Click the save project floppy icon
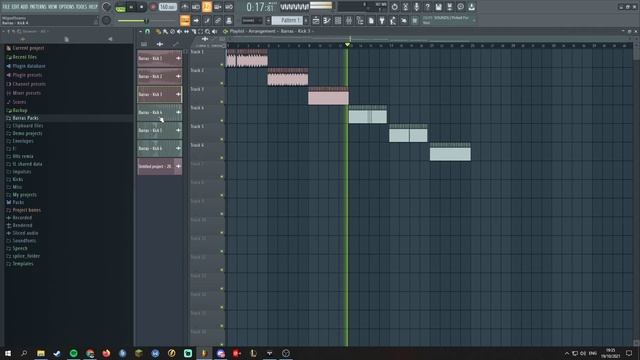640x360 pixels. 438,7
